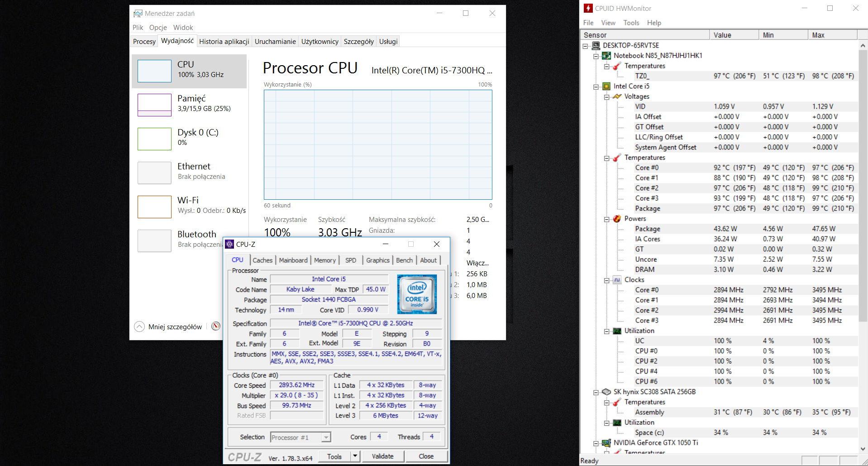Open the Processor #1 selection dropdown in CPU-Z
This screenshot has height=466, width=868.
point(326,437)
